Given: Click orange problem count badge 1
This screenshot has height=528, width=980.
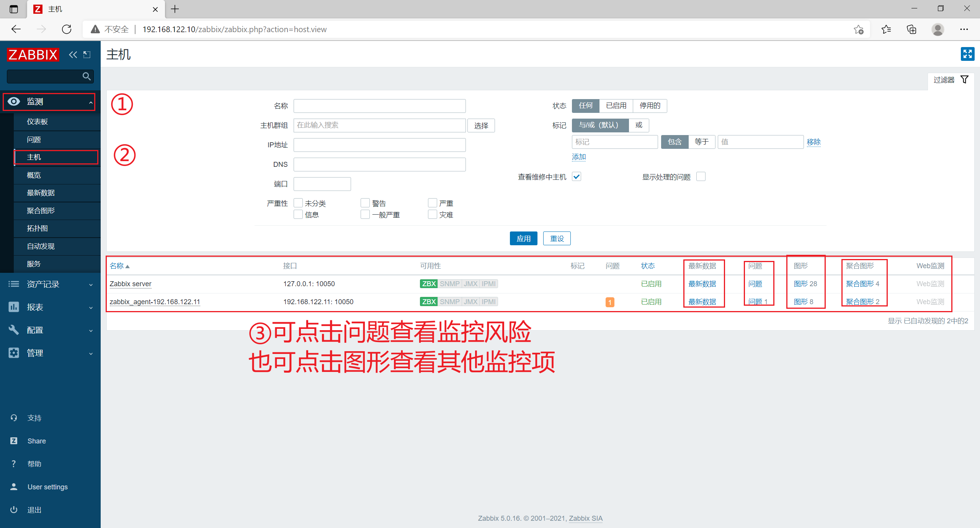Looking at the screenshot, I should [610, 302].
